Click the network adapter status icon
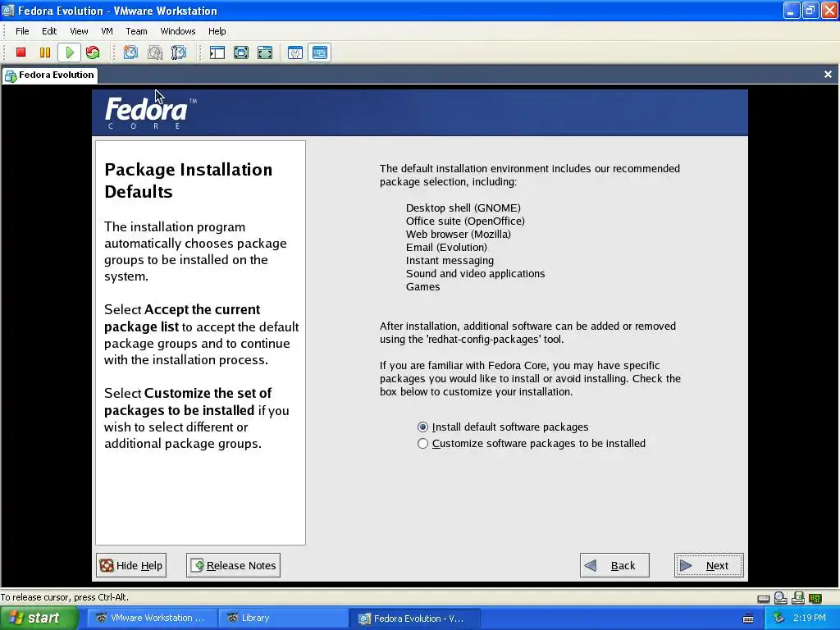 [x=815, y=598]
